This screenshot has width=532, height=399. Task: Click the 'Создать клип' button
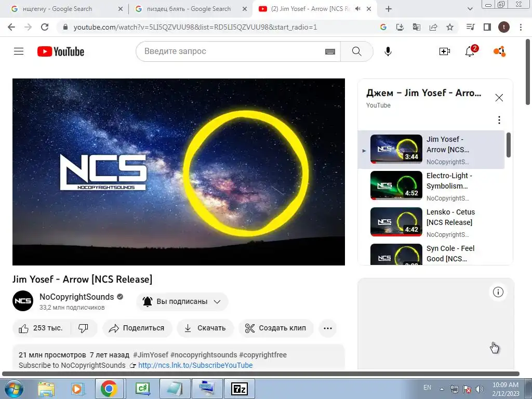pyautogui.click(x=276, y=328)
